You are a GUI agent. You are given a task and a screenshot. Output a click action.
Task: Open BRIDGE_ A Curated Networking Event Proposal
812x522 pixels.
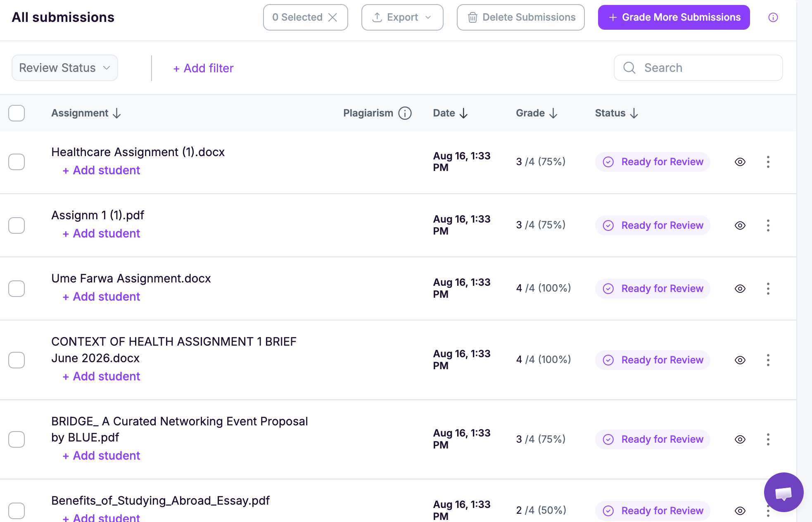point(180,429)
